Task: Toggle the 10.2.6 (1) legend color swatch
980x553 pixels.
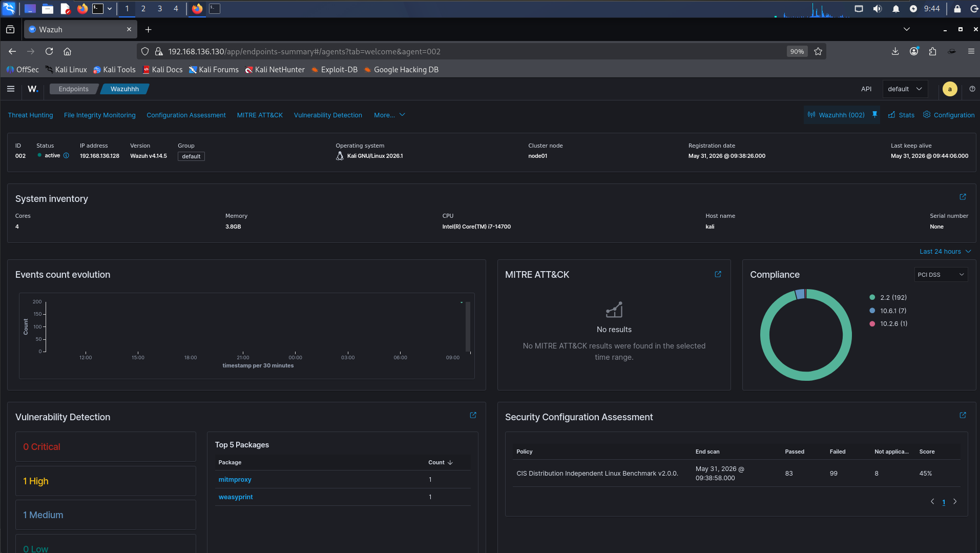Action: coord(872,324)
